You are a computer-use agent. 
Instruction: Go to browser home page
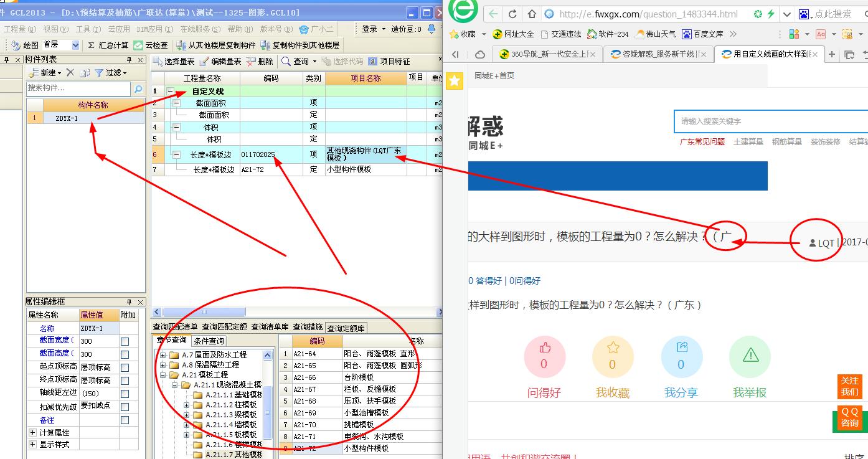tap(531, 14)
